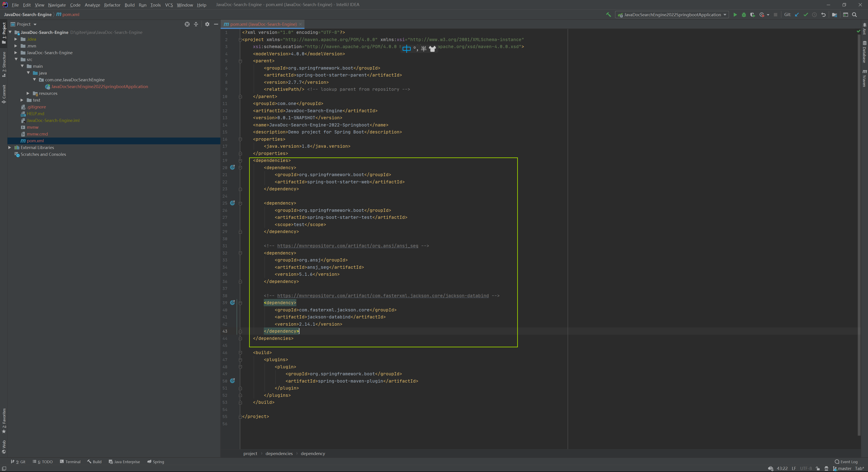Start debugging with the bug icon
The width and height of the screenshot is (868, 472).
pyautogui.click(x=744, y=15)
